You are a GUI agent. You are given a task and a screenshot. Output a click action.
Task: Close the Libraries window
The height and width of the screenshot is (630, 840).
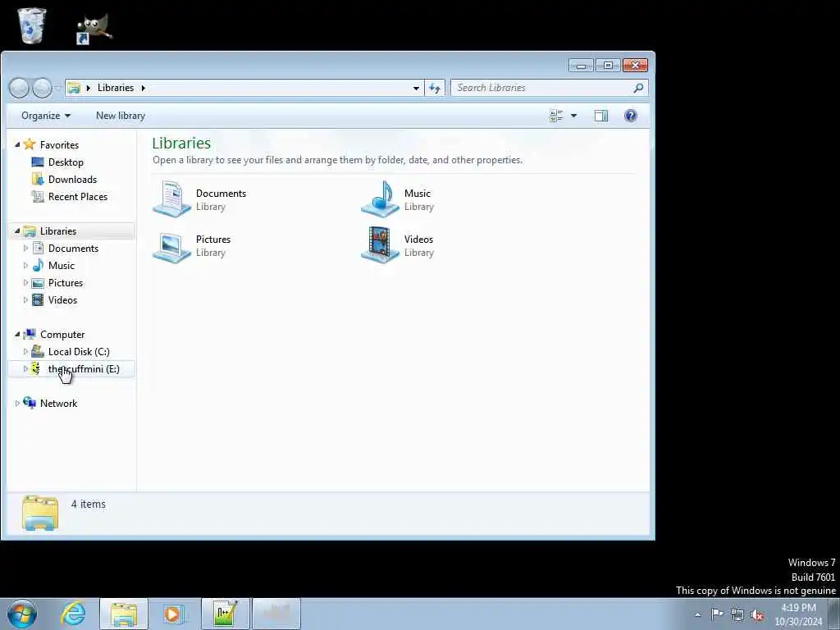[x=636, y=66]
